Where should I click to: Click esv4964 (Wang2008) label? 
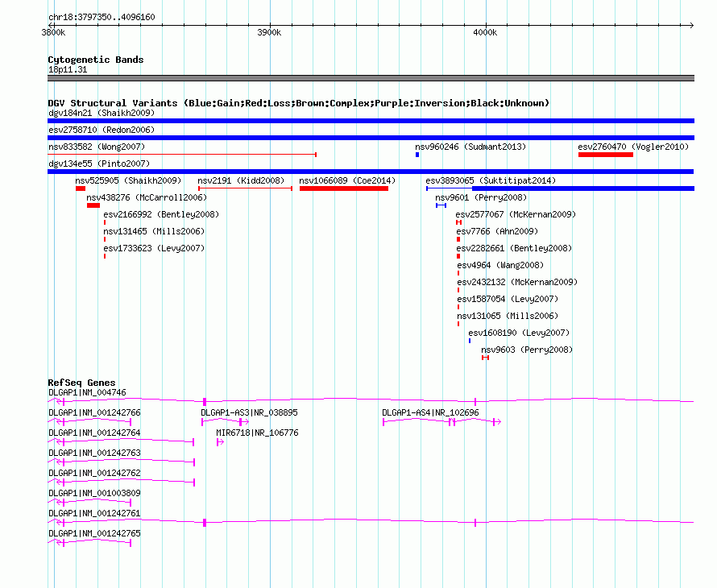(500, 265)
